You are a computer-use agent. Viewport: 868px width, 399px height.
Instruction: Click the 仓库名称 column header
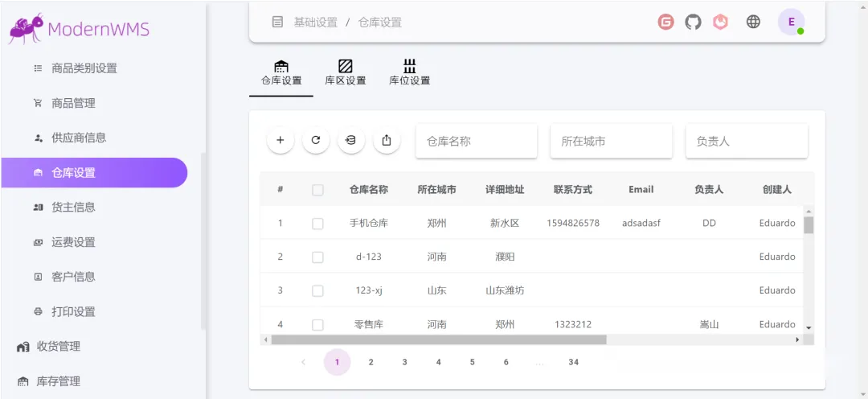tap(369, 190)
